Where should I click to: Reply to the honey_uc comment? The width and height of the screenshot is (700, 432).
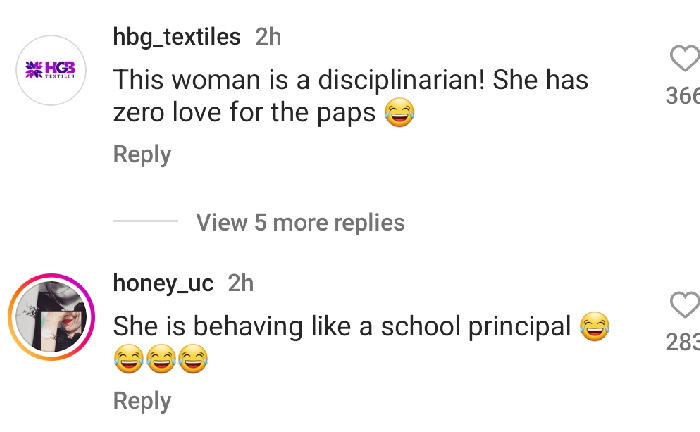(142, 401)
